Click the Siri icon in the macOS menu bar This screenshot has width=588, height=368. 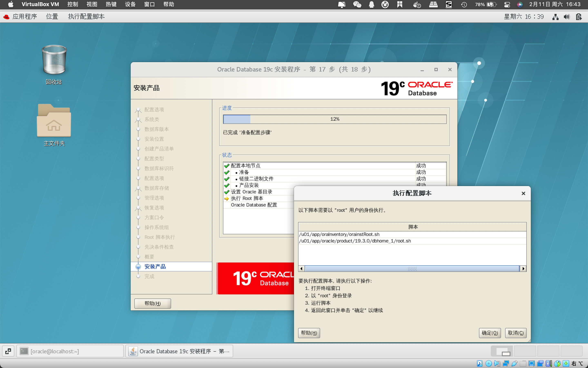coord(520,4)
